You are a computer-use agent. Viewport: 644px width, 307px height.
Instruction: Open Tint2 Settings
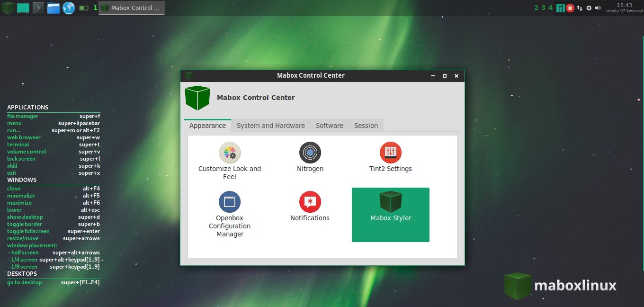pyautogui.click(x=391, y=157)
